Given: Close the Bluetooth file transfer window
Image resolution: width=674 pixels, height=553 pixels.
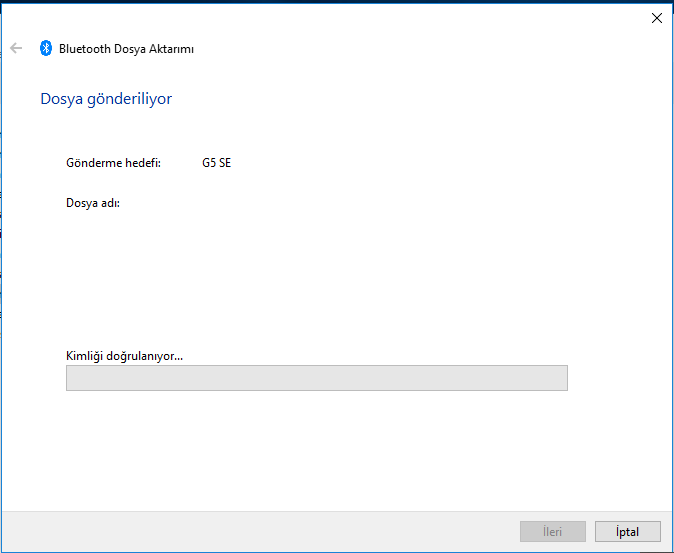Looking at the screenshot, I should point(656,18).
